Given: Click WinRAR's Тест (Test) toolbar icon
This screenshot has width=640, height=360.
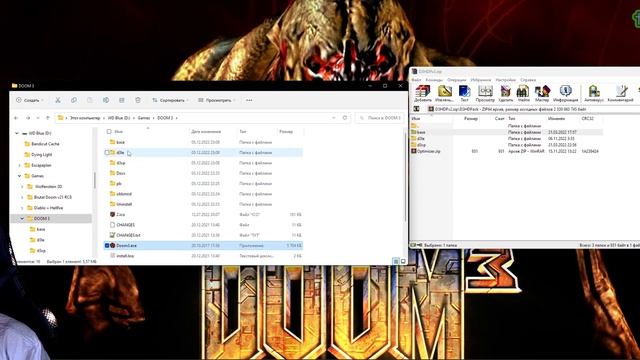Looking at the screenshot, I should pos(464,93).
